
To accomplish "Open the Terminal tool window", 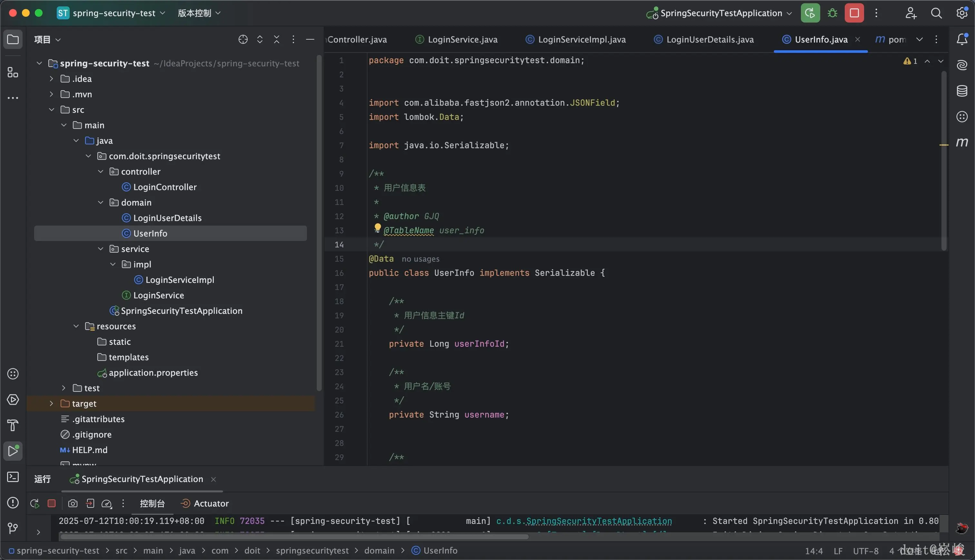I will (13, 477).
